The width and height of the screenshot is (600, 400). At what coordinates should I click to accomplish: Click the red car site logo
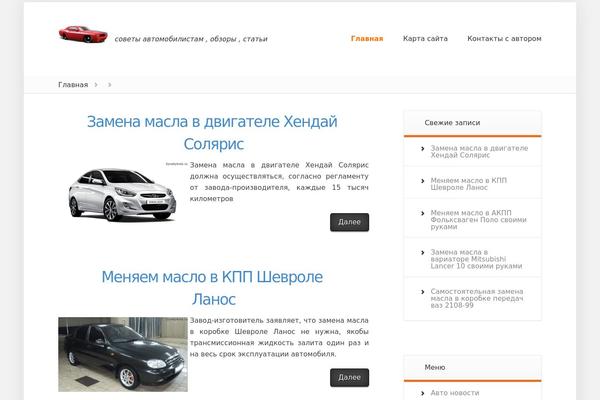pos(83,34)
